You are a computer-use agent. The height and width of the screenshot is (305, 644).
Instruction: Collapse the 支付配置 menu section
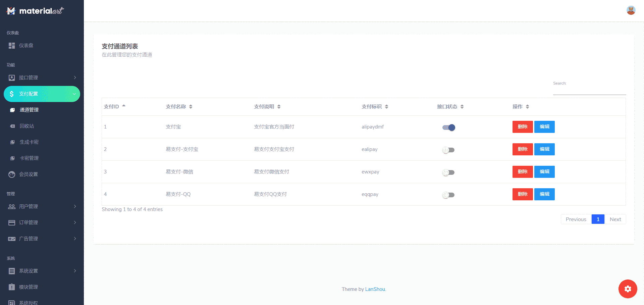click(x=42, y=94)
